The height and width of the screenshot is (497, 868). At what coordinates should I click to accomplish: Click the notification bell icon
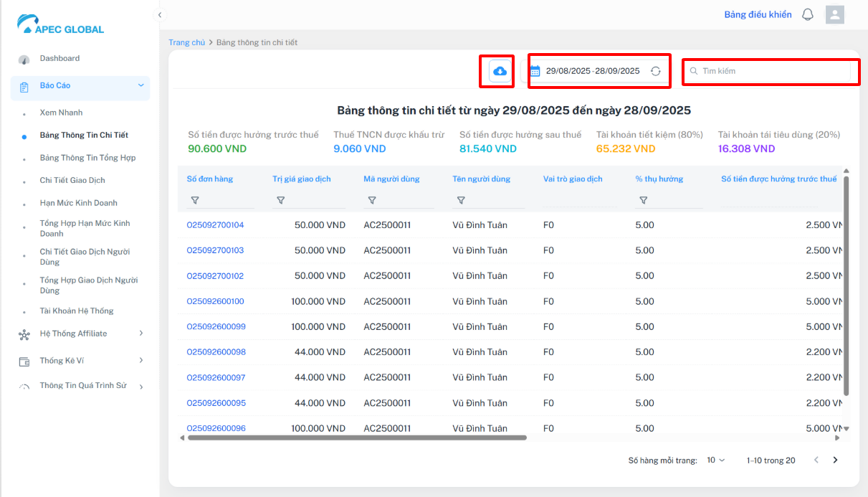click(x=808, y=14)
